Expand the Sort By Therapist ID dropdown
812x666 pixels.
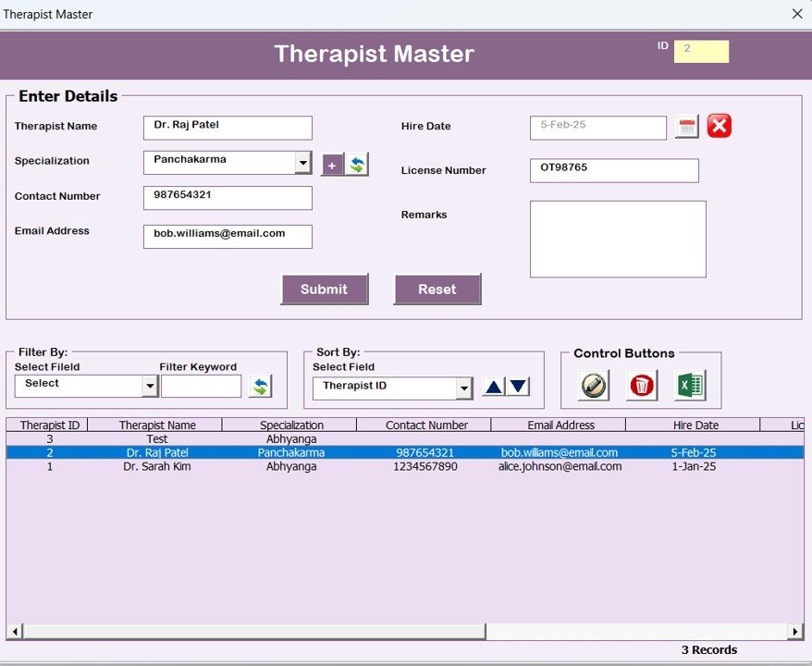pyautogui.click(x=464, y=388)
